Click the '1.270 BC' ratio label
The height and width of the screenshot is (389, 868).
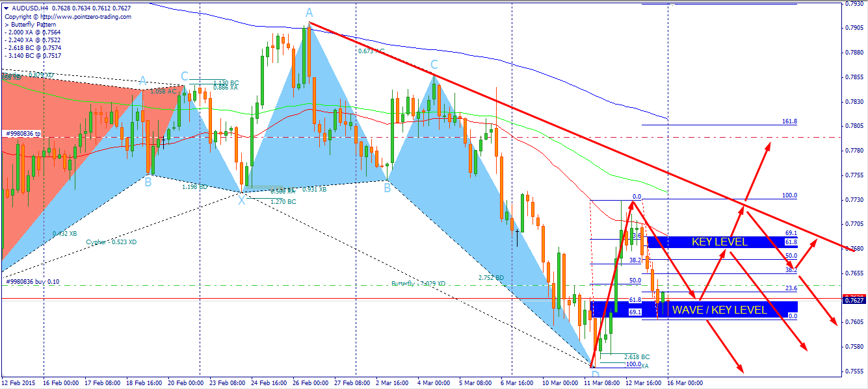[283, 202]
